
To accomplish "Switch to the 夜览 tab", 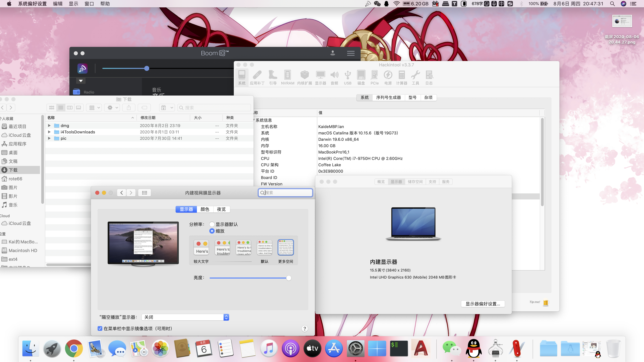I will (221, 209).
